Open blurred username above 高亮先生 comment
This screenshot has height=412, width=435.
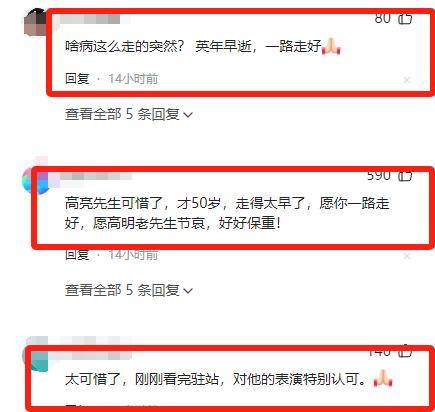[97, 176]
